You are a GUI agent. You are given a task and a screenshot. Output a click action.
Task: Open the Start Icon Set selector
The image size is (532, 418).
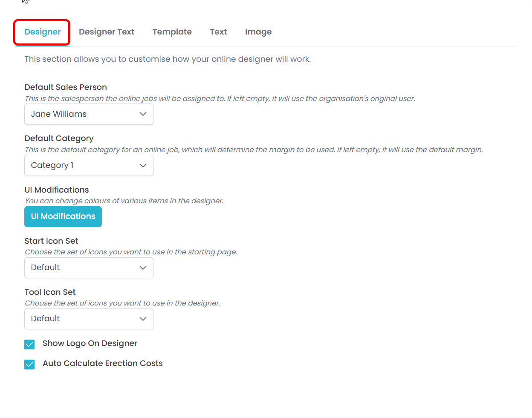pos(89,268)
